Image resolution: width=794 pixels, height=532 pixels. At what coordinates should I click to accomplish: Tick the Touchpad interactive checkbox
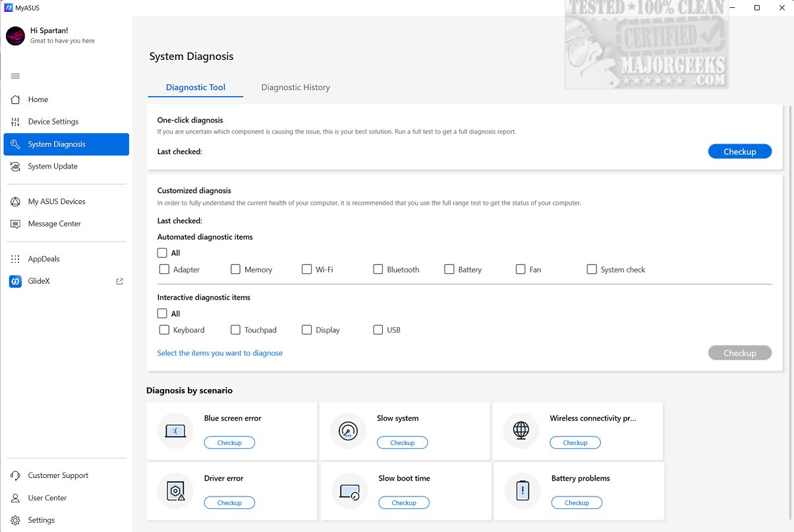click(235, 330)
